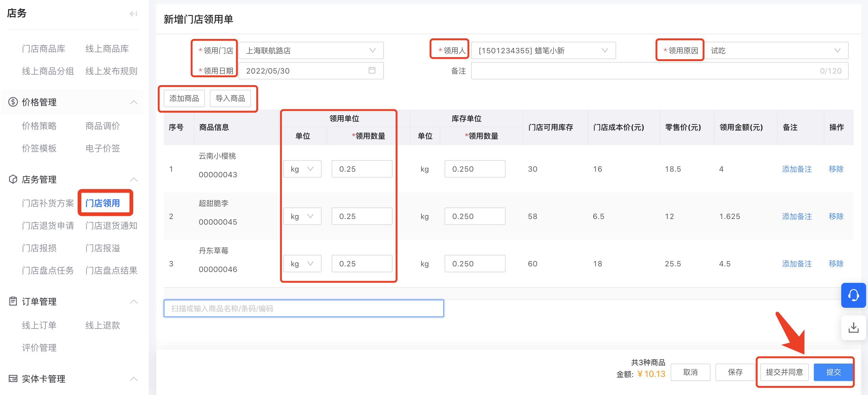Click the 导入商品 button
The image size is (868, 395).
[230, 98]
